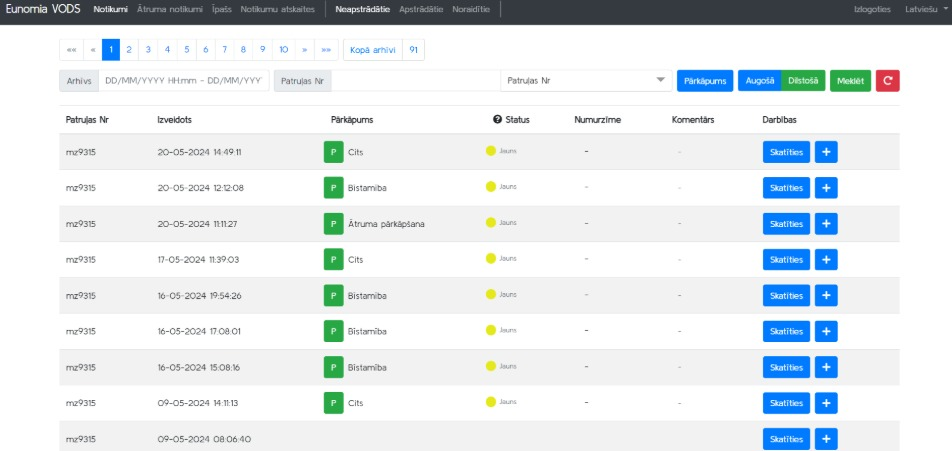The width and height of the screenshot is (952, 451).
Task: Click plus button for 16-05-2024 19:54:26 row
Action: 826,296
